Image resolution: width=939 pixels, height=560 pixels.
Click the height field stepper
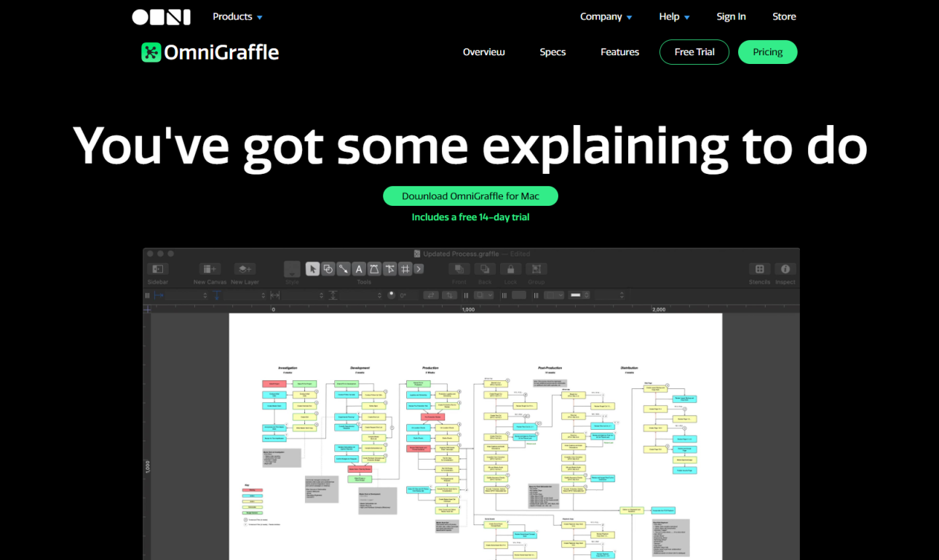pos(380,295)
